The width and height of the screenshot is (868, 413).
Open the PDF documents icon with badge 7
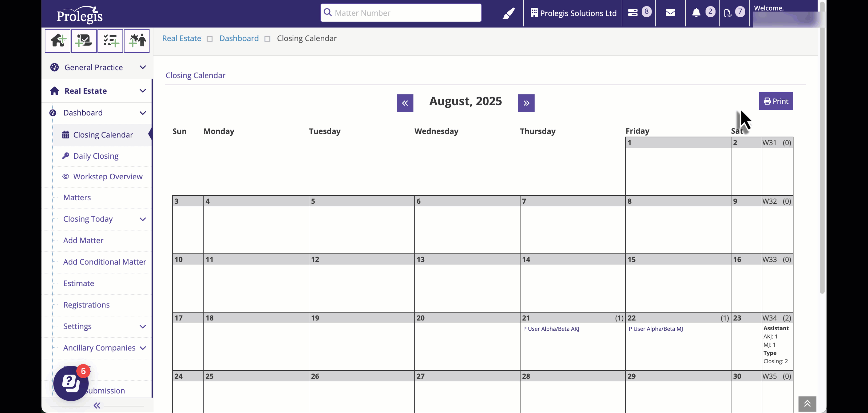click(x=728, y=13)
